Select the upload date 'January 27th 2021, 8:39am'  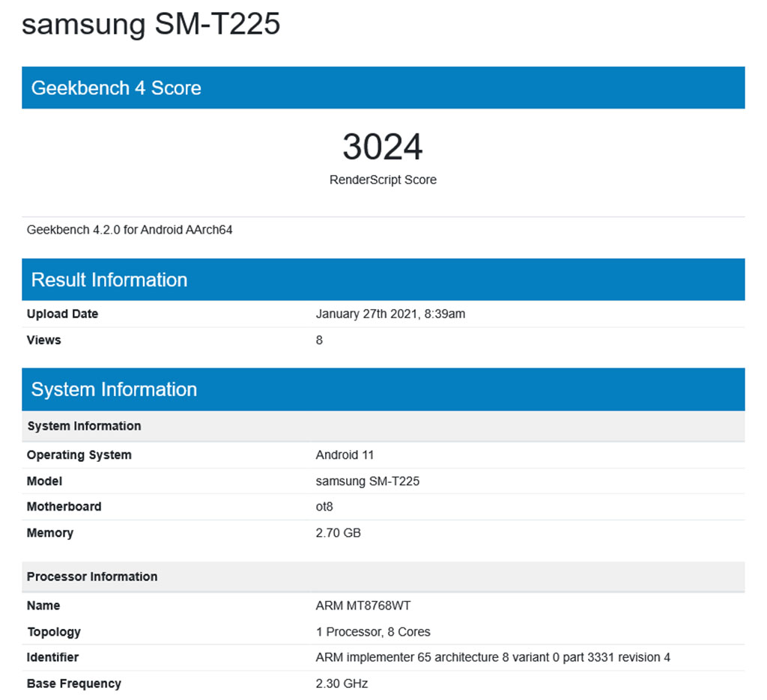[x=390, y=314]
